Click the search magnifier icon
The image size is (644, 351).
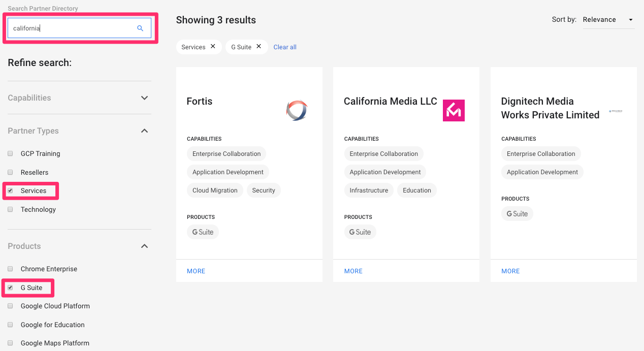pos(140,28)
